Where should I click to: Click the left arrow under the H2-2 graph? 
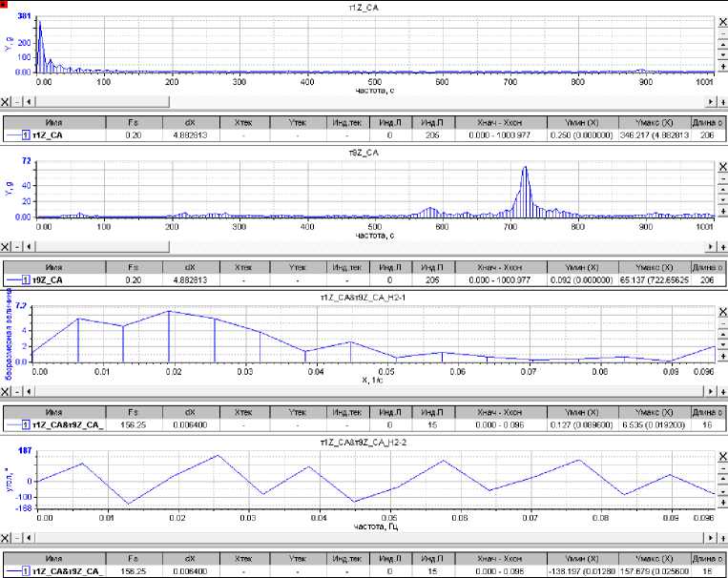pyautogui.click(x=29, y=538)
